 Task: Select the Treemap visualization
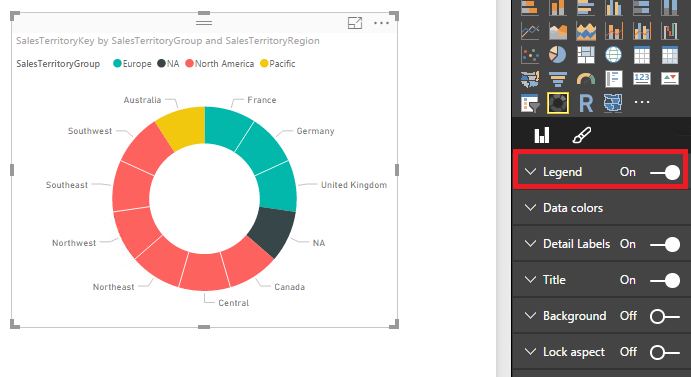pyautogui.click(x=586, y=55)
